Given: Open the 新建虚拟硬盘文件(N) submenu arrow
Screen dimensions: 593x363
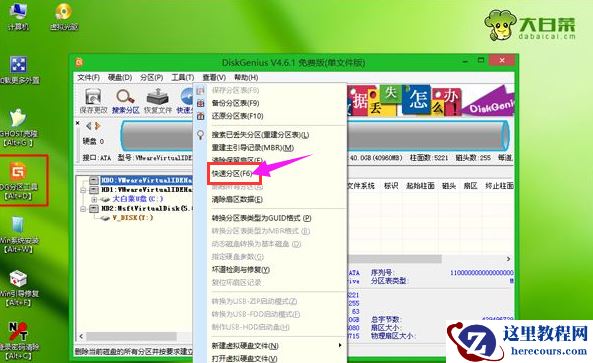Looking at the screenshot, I should (x=340, y=345).
